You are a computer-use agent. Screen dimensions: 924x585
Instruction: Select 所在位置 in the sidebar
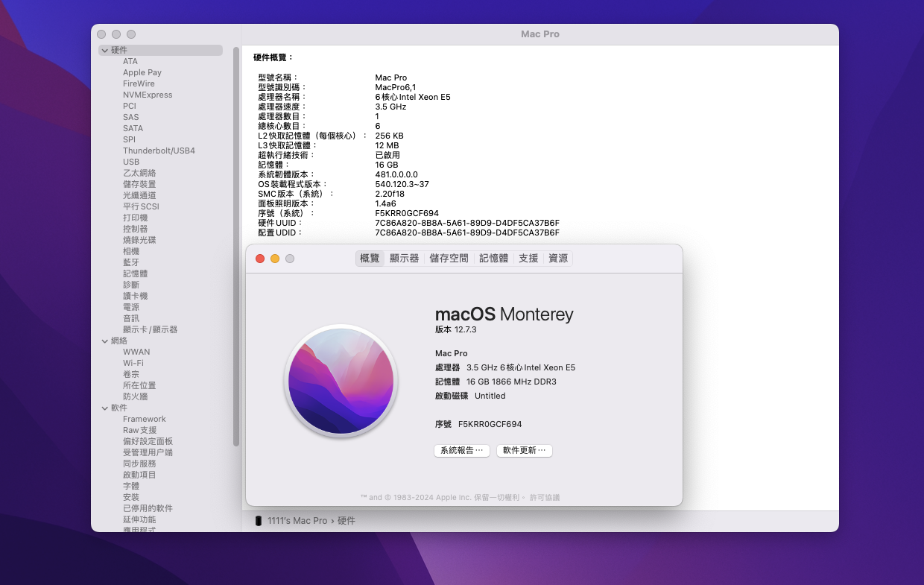pyautogui.click(x=139, y=385)
